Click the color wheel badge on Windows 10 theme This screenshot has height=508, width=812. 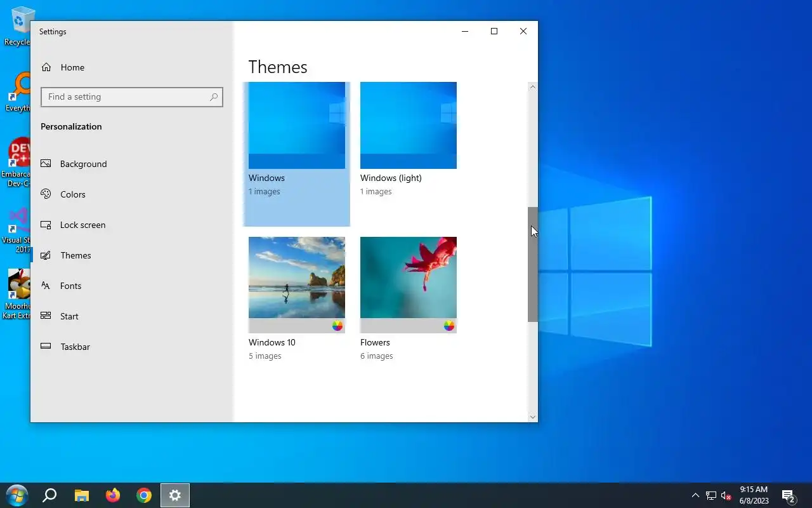(337, 326)
